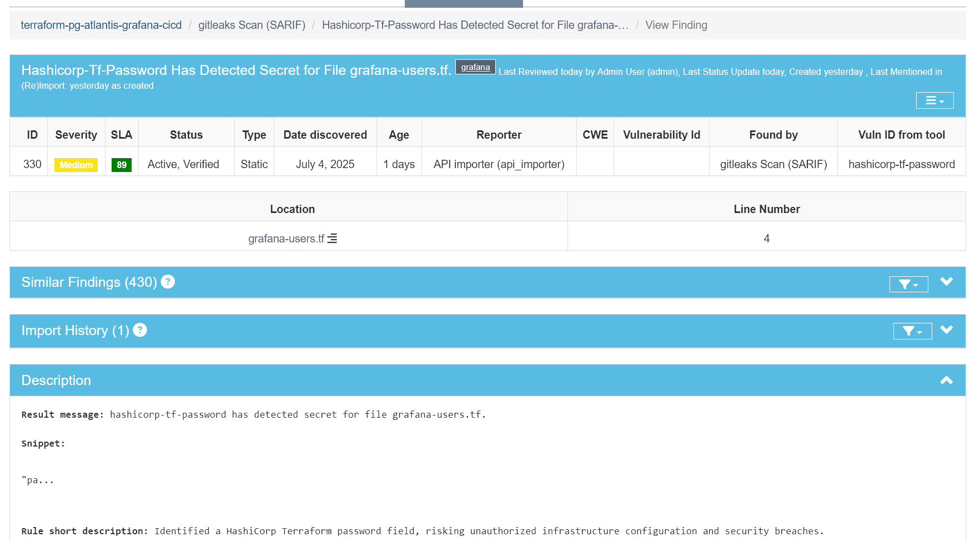Collapse the Description section chevron

(x=947, y=380)
